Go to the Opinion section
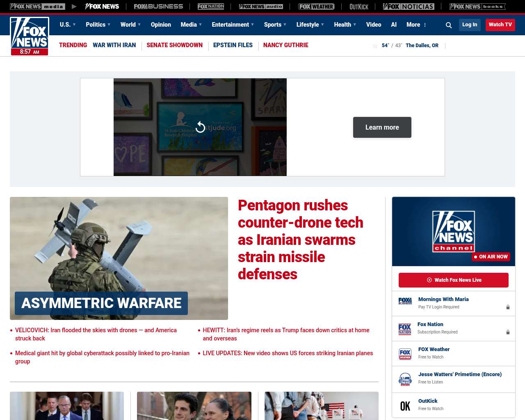Image resolution: width=525 pixels, height=420 pixels. (161, 25)
